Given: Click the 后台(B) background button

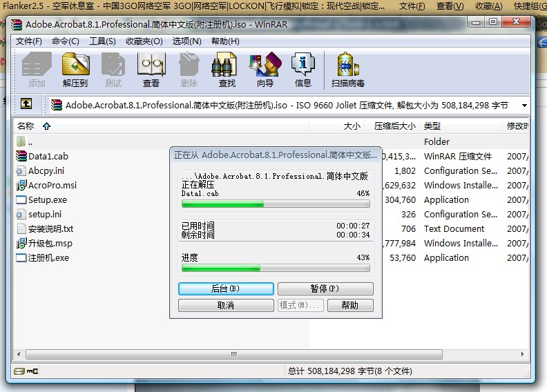Looking at the screenshot, I should pos(225,288).
